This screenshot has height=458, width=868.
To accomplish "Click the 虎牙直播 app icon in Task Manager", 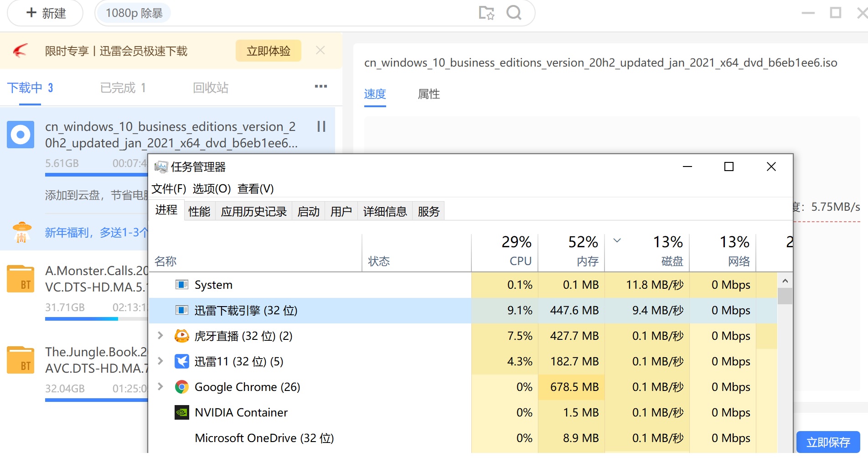I will click(x=181, y=336).
